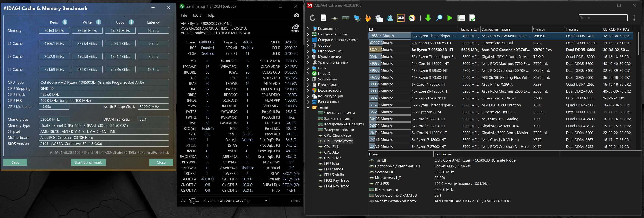Viewport: 644px width, 218px height.
Task: Click the info icon next to Copy
Action: click(x=131, y=22)
